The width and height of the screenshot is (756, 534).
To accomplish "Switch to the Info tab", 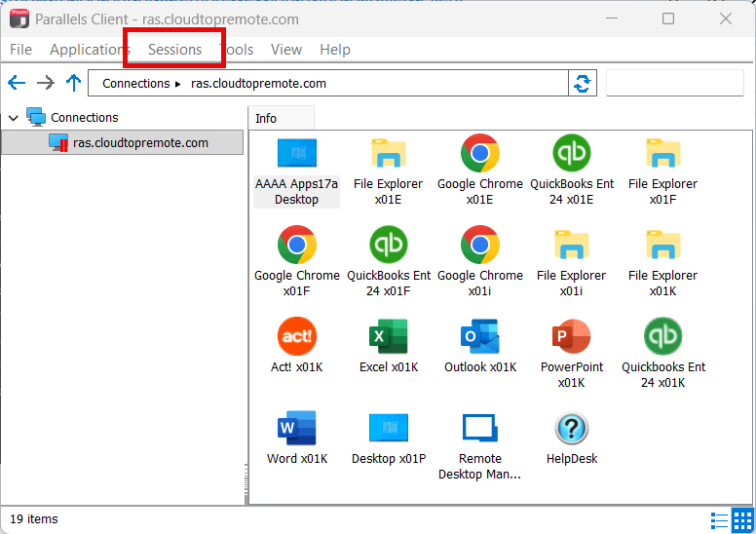I will 266,118.
